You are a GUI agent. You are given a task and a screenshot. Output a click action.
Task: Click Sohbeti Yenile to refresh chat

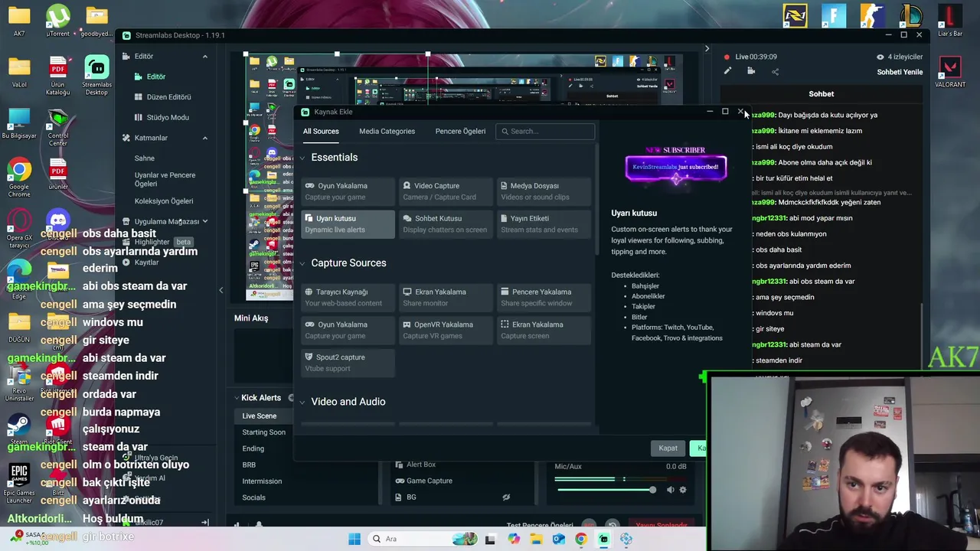pos(900,72)
